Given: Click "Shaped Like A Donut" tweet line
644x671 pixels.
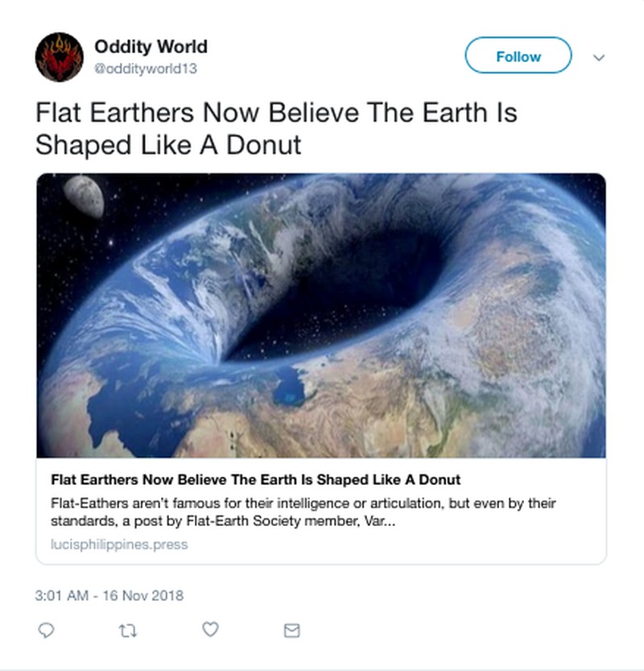Looking at the screenshot, I should (x=168, y=145).
